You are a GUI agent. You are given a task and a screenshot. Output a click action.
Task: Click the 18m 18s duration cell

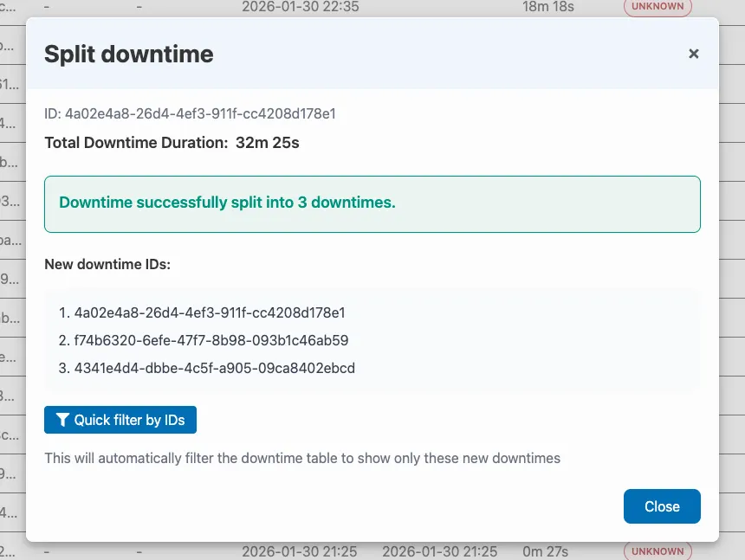(547, 7)
